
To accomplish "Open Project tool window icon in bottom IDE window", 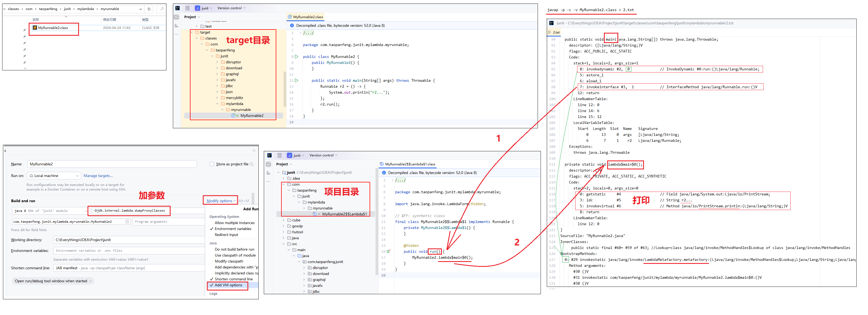I will click(268, 165).
